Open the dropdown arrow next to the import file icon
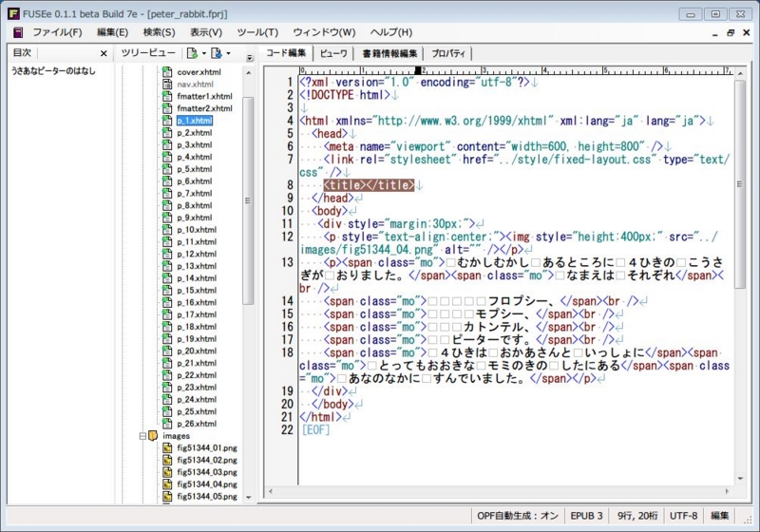Image resolution: width=760 pixels, height=532 pixels. pyautogui.click(x=228, y=53)
